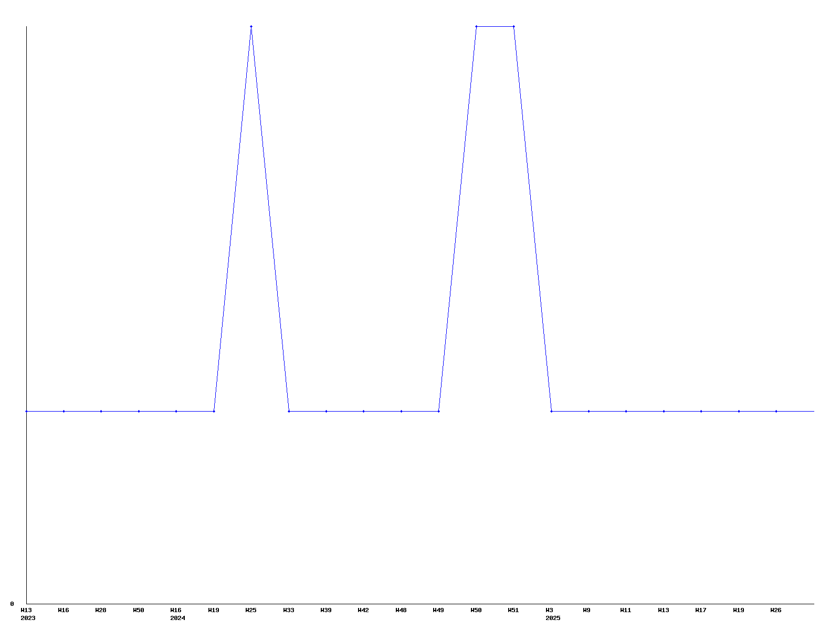Click the W39 x-axis label
Screen dimensions: 840x630
click(x=326, y=610)
